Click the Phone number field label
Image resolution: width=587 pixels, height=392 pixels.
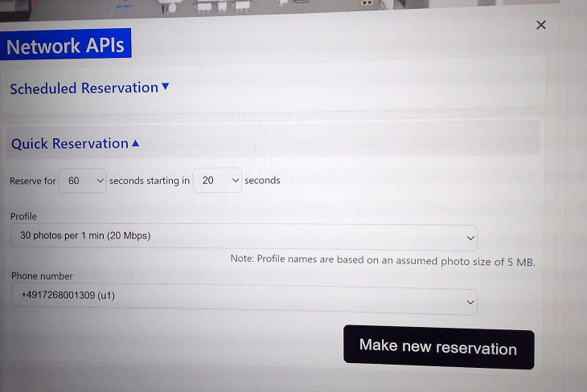click(x=42, y=276)
